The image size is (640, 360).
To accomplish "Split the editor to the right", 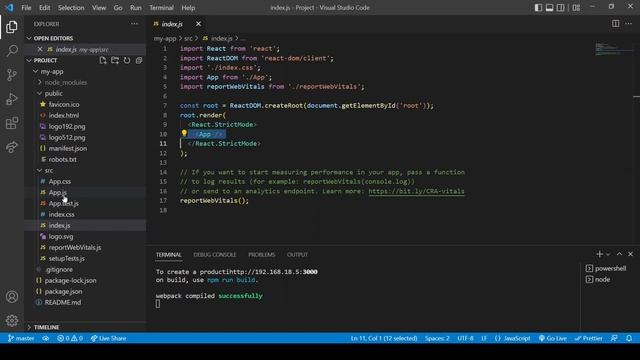I will (616, 24).
